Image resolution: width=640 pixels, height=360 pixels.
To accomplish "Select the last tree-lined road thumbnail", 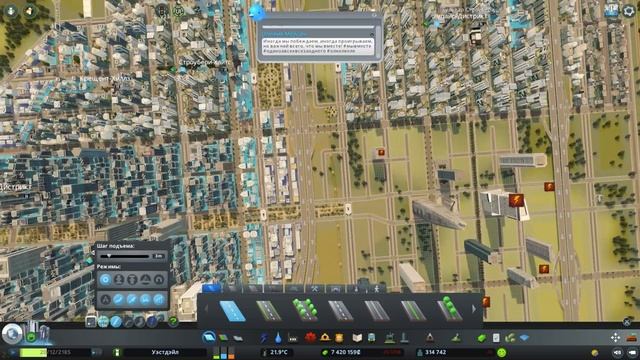I will click(450, 309).
